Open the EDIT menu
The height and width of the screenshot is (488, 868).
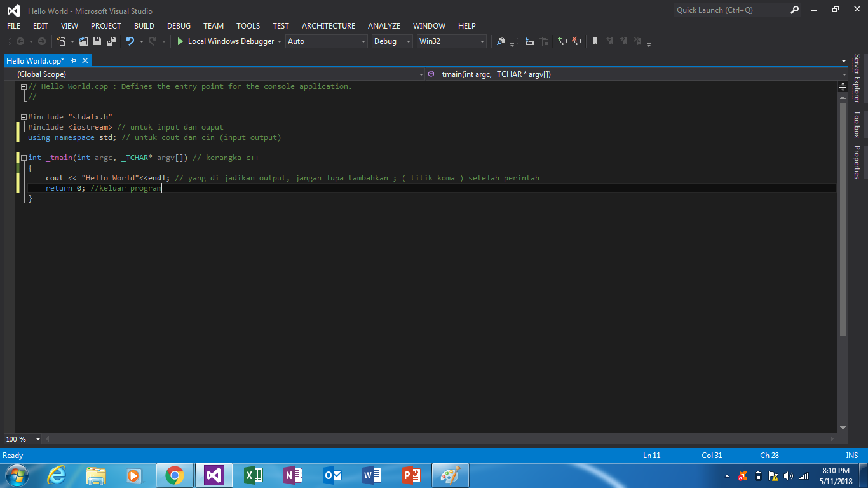41,26
